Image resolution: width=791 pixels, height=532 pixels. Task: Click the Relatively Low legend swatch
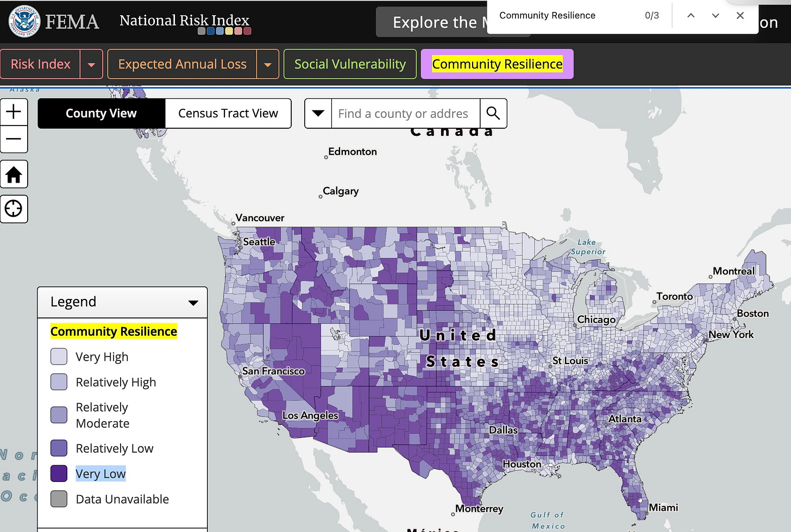[59, 448]
